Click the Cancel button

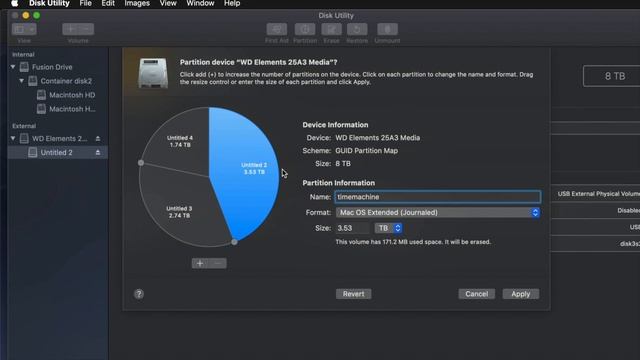click(476, 294)
